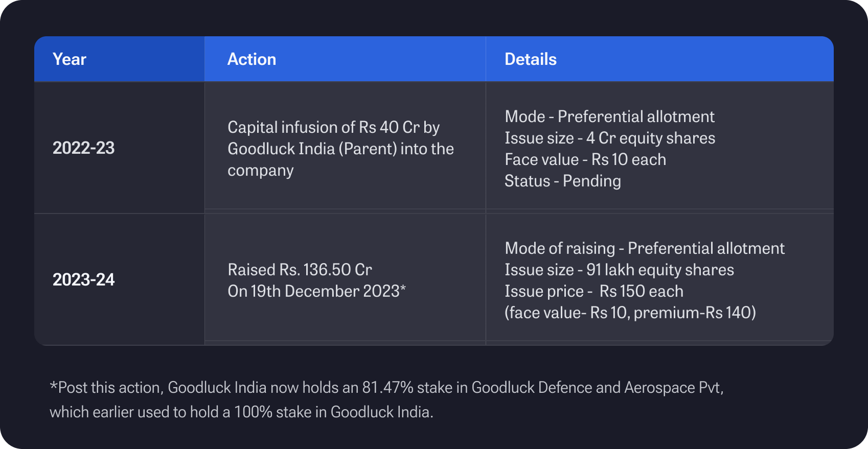Select the 2023-24 year cell
Viewport: 868px width, 449px height.
(83, 280)
